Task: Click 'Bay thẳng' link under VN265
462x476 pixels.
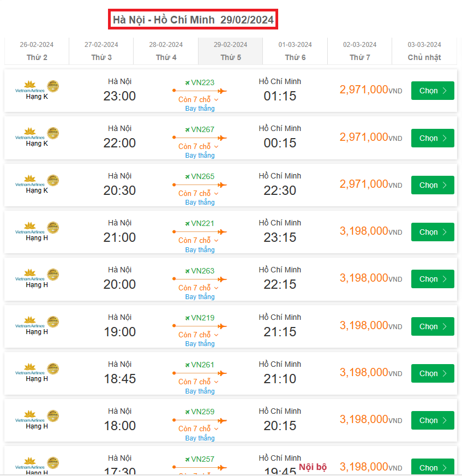Action: point(200,203)
